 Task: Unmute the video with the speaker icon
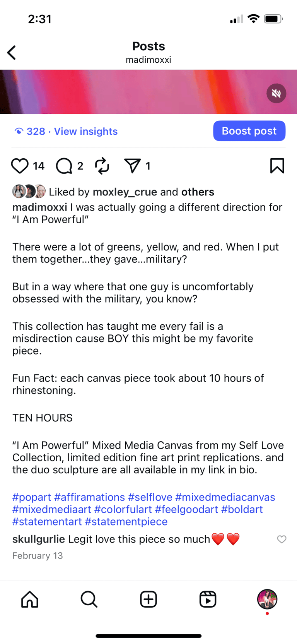276,93
